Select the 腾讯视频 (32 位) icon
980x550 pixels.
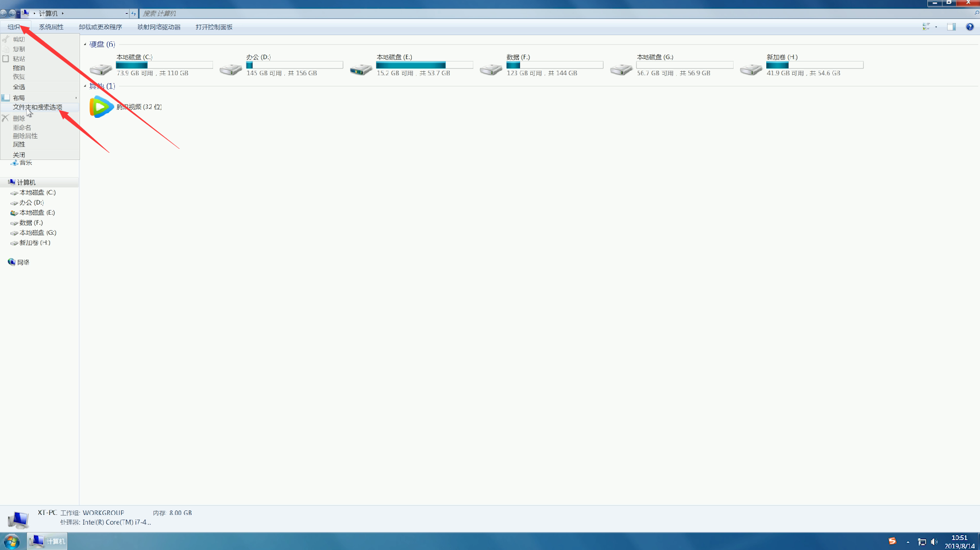tap(101, 107)
